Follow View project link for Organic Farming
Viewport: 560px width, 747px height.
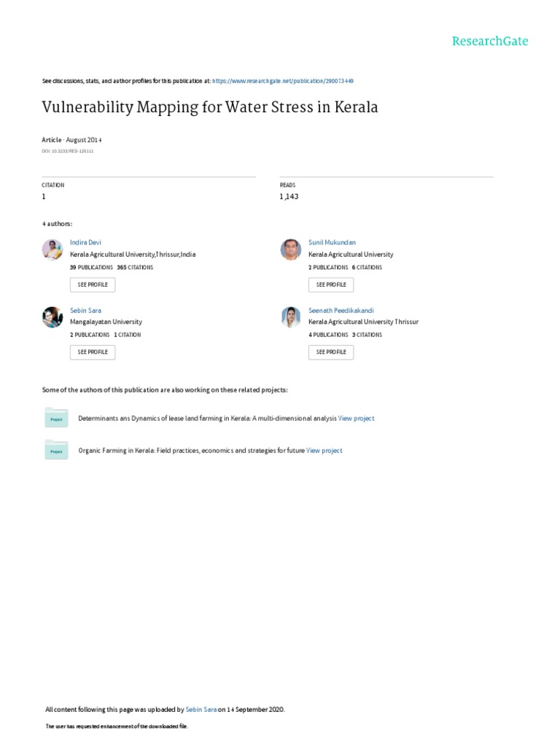coord(324,451)
